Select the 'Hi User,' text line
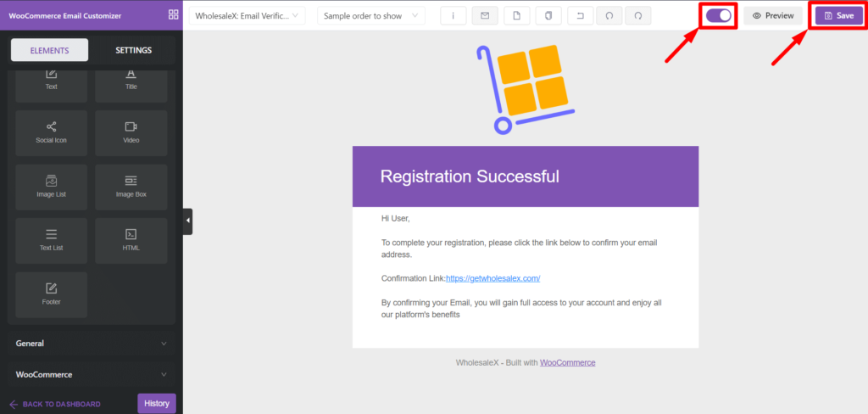This screenshot has height=414, width=868. [x=396, y=218]
